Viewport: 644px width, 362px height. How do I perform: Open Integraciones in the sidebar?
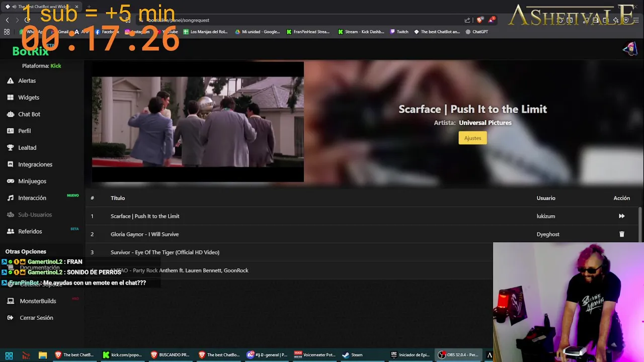[35, 164]
